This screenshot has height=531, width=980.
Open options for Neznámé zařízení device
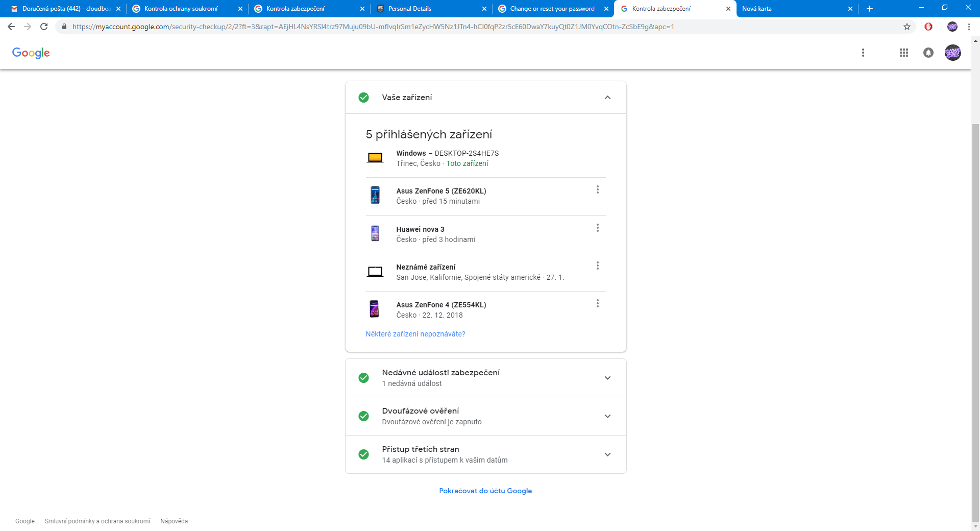[x=597, y=266]
